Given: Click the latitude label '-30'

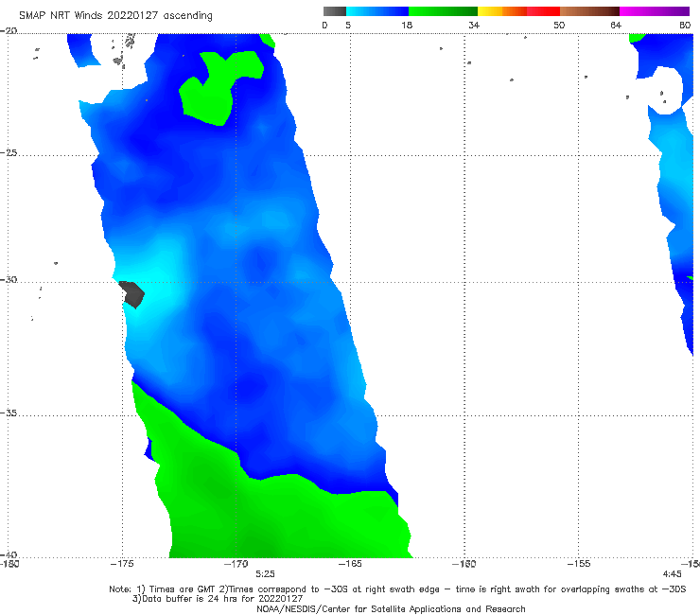Looking at the screenshot, I should point(9,279).
